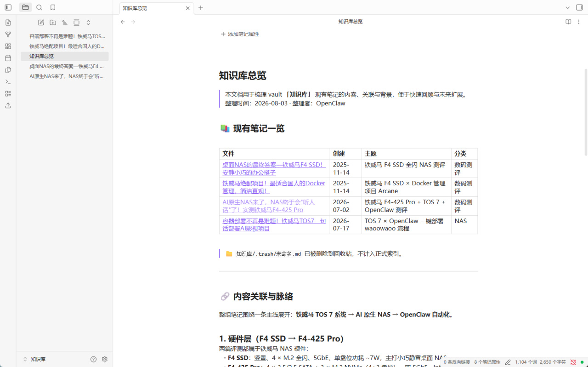The image size is (588, 367).
Task: Follow table link 容器部署不再是难题
Action: click(x=274, y=224)
